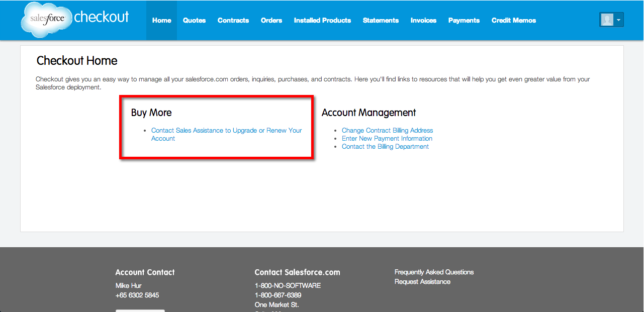Click Enter New Payment Information link
The height and width of the screenshot is (312, 644).
tap(387, 139)
